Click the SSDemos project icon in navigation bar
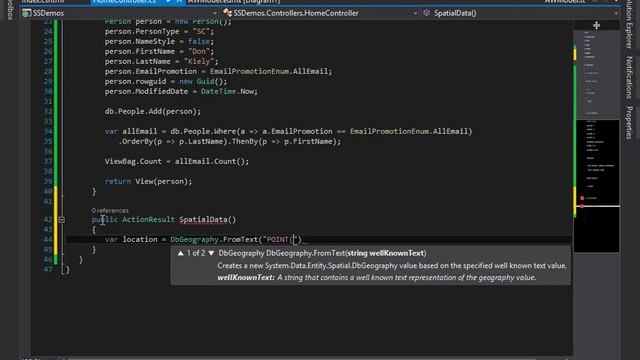The image size is (640, 360). coord(27,13)
